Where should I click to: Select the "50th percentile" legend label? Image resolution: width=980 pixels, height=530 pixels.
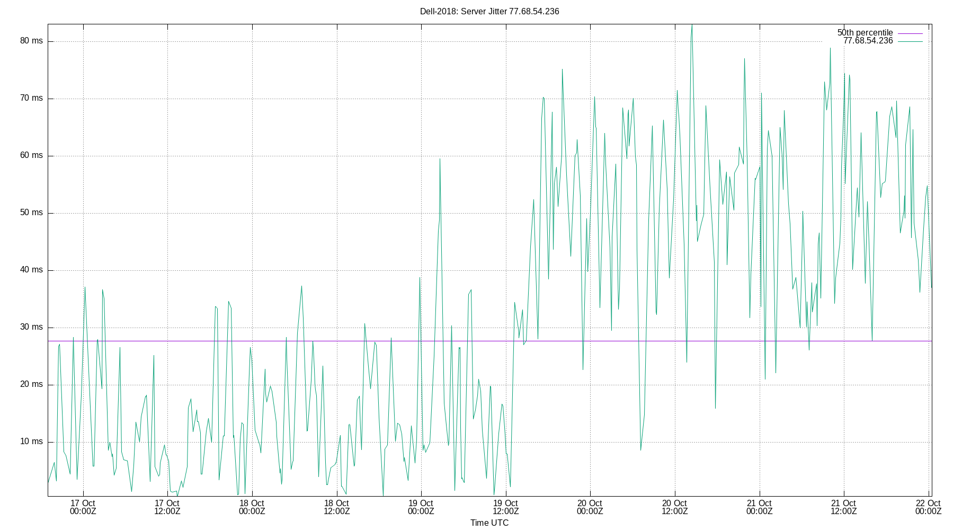tap(865, 33)
